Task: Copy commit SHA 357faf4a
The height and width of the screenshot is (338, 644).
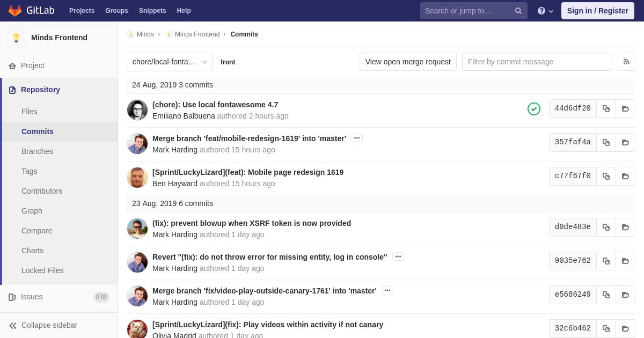Action: (606, 143)
